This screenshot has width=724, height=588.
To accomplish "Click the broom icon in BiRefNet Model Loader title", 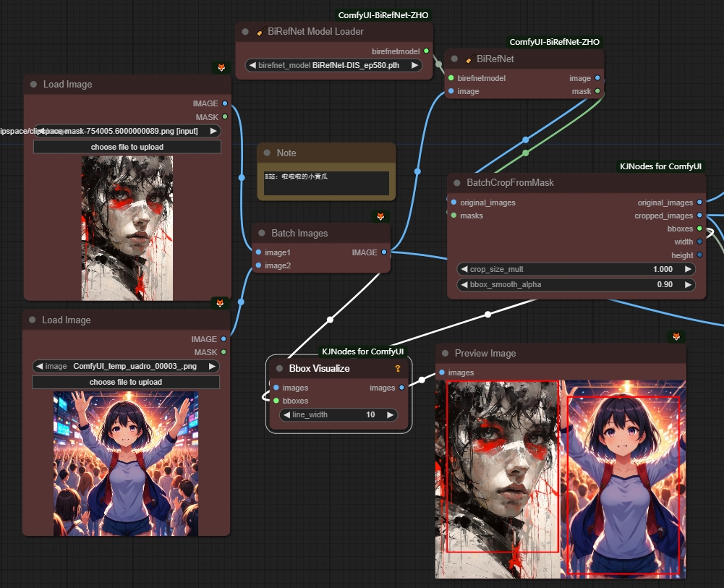I will tap(261, 32).
